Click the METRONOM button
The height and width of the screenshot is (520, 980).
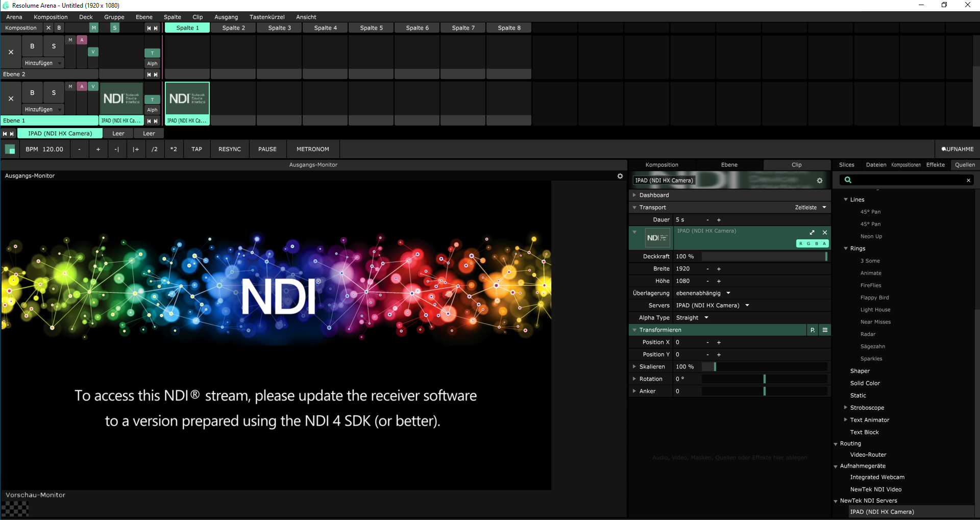click(x=312, y=150)
